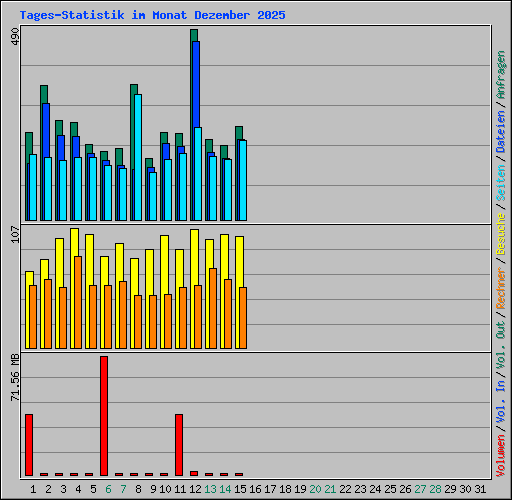
Task: Click the orange Rechner bar for day 4
Action: 78,302
